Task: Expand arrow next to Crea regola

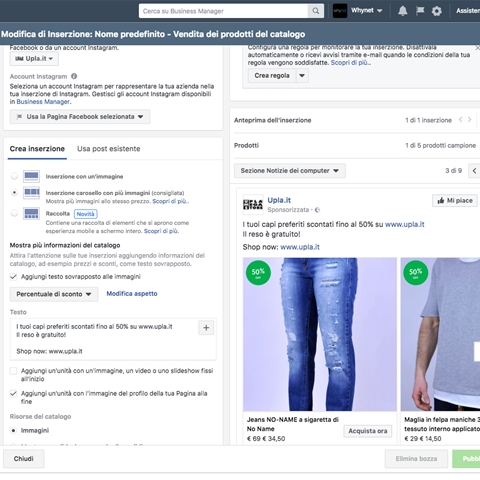Action: 302,76
